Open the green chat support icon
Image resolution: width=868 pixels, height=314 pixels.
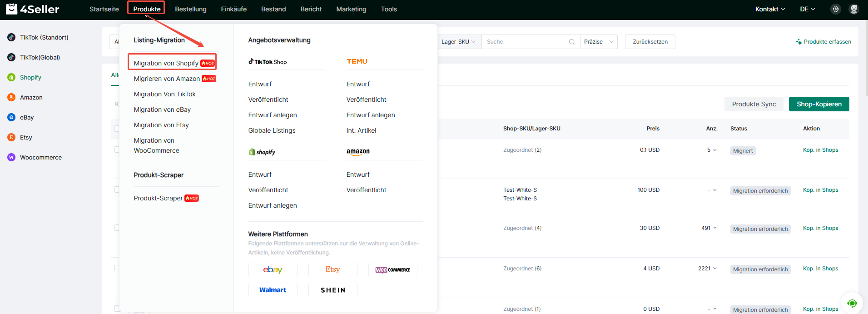pyautogui.click(x=852, y=303)
